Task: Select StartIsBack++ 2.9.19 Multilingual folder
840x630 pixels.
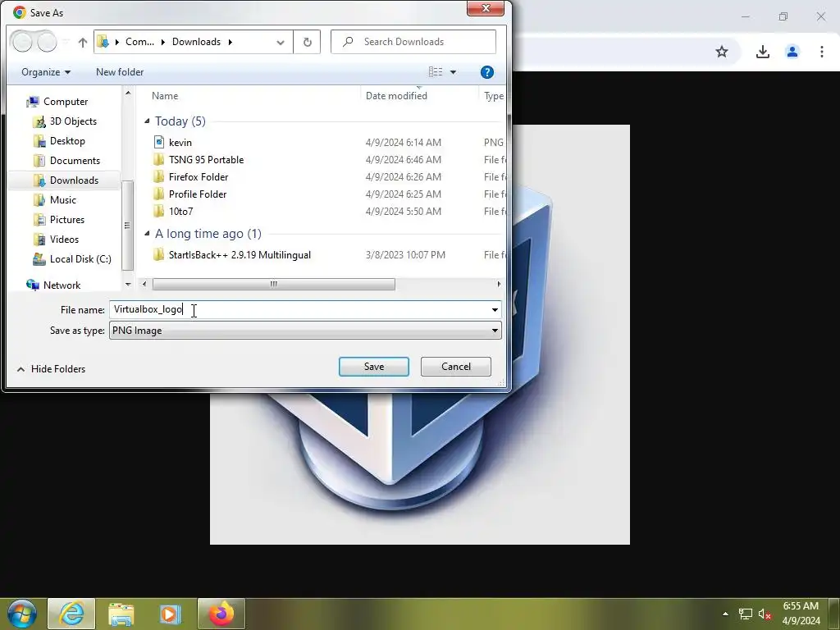Action: (x=240, y=255)
